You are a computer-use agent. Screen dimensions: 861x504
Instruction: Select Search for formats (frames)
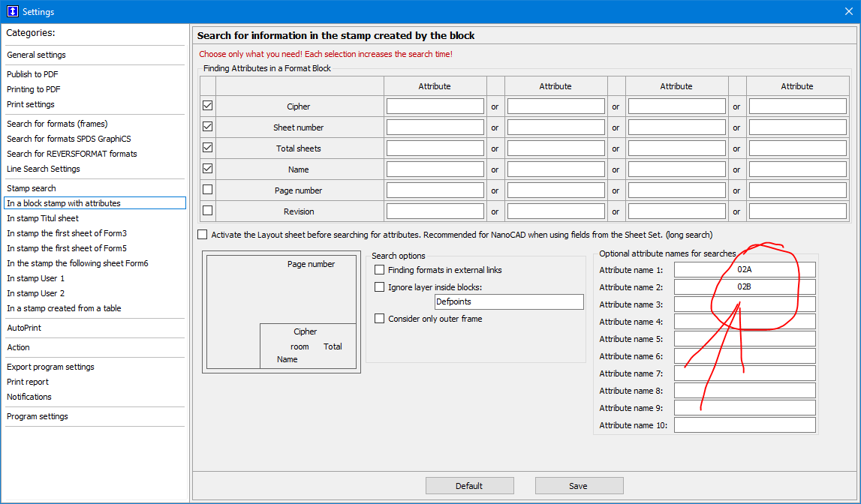coord(57,124)
